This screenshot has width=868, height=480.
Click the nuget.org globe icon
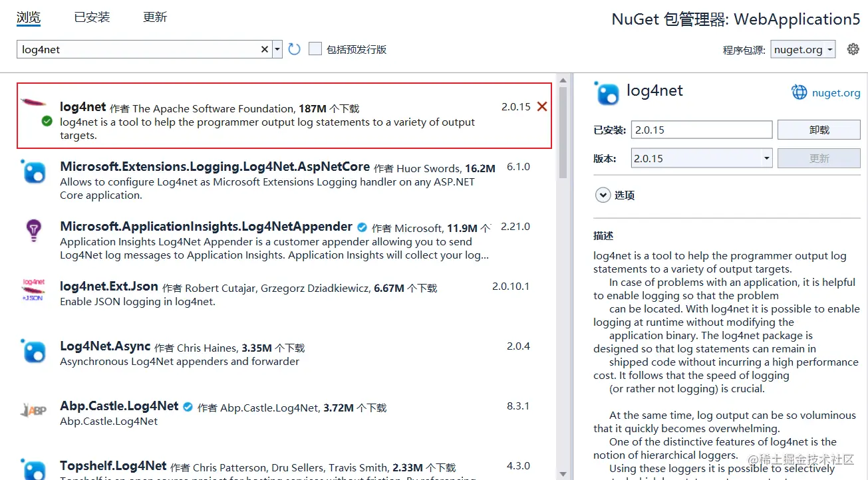coord(799,92)
